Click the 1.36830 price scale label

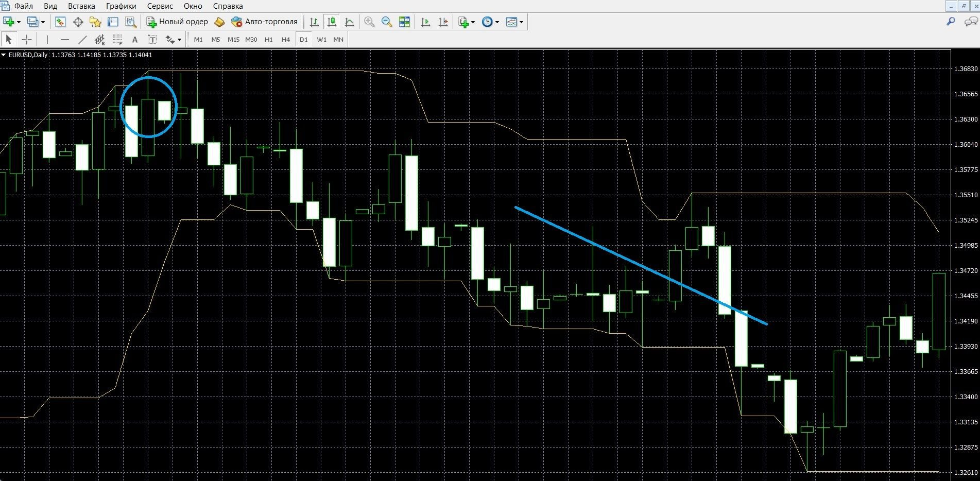tap(966, 69)
